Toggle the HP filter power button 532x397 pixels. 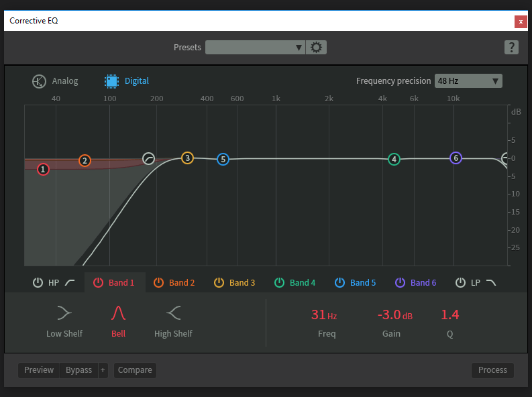38,282
